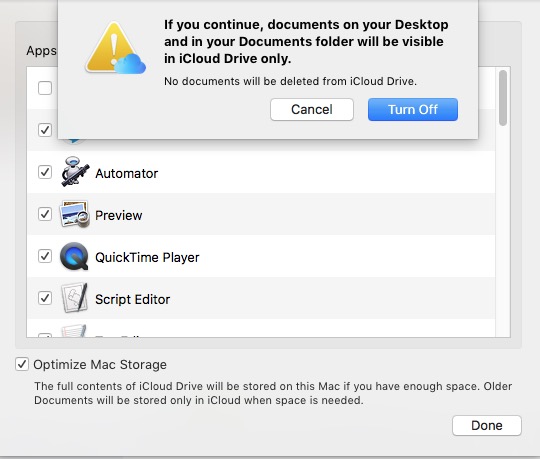Select the Script Editor row label

[x=133, y=299]
